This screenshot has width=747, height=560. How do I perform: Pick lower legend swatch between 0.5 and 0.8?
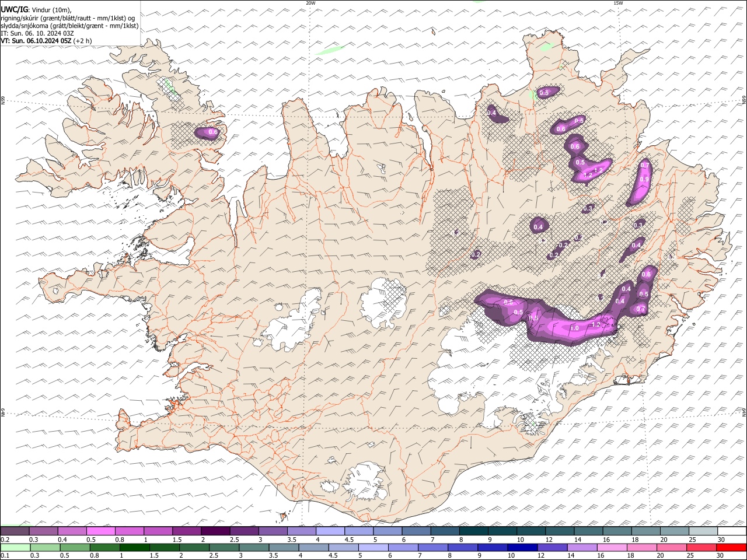tap(75, 548)
